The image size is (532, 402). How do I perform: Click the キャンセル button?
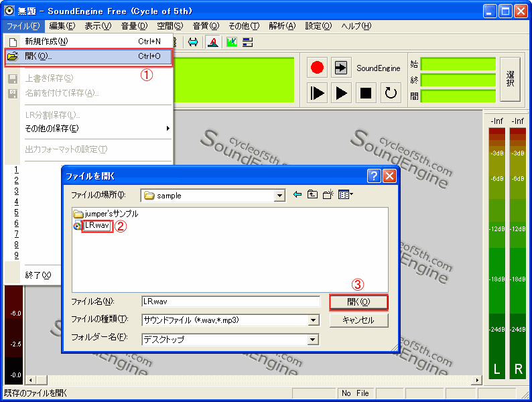[358, 320]
